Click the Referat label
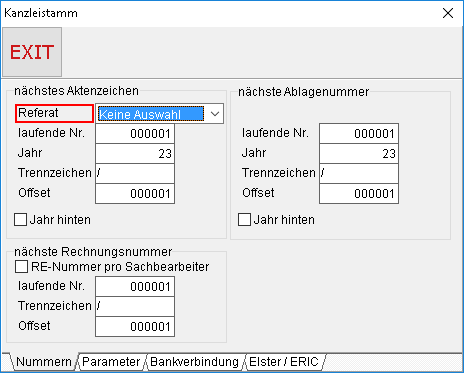Screen dimensions: 464x374 pyautogui.click(x=54, y=113)
